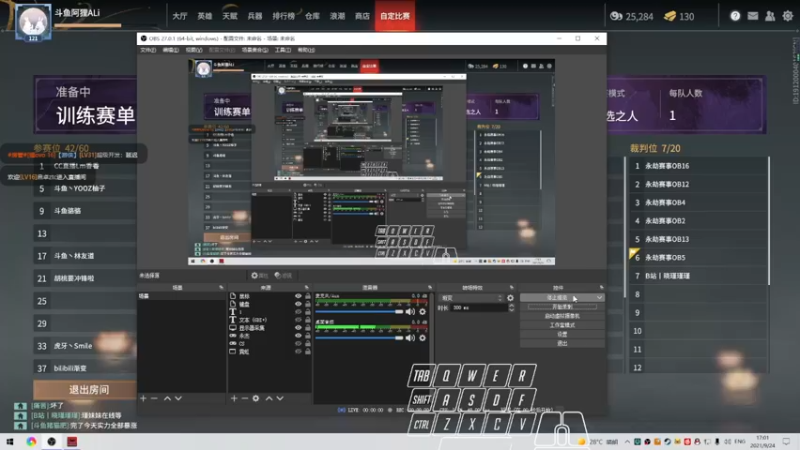Pop out the 混音器 dock panel
800x450 pixels.
[430, 288]
